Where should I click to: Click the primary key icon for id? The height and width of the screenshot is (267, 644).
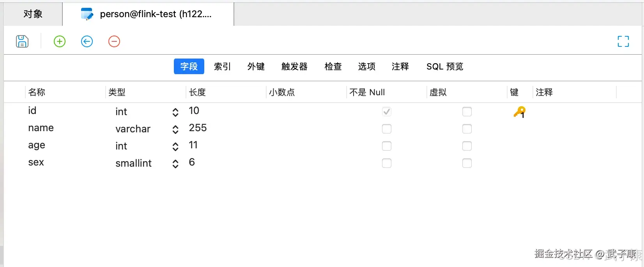pyautogui.click(x=519, y=112)
